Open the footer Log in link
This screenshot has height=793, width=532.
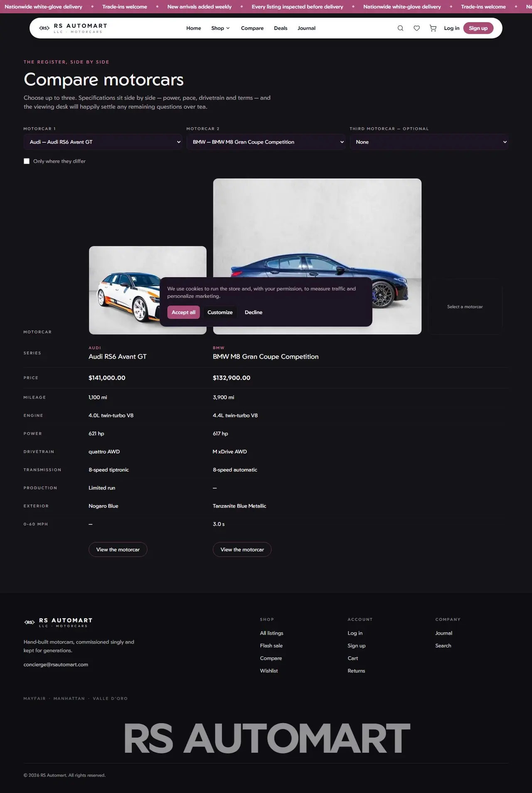click(355, 633)
